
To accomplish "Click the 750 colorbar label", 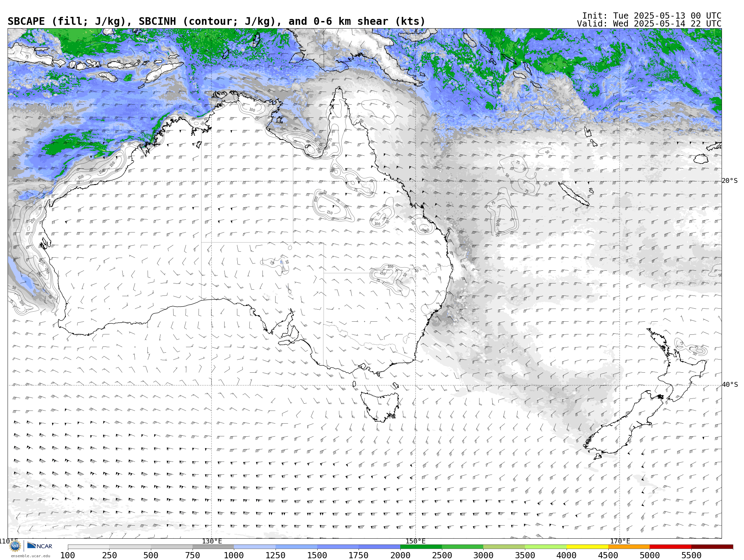I will tap(193, 555).
